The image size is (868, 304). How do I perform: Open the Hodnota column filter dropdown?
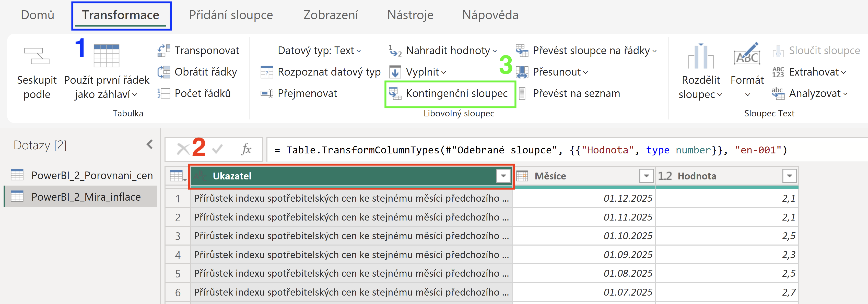pos(789,176)
